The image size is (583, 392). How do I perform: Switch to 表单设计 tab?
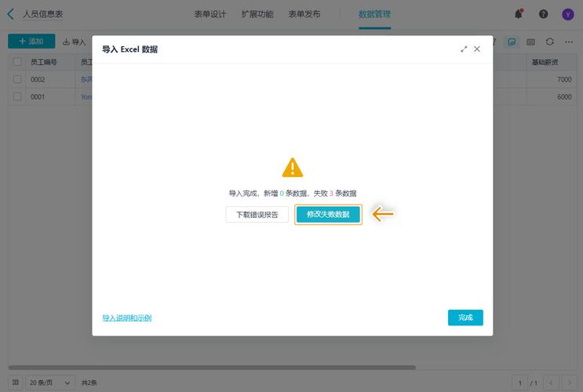click(210, 14)
